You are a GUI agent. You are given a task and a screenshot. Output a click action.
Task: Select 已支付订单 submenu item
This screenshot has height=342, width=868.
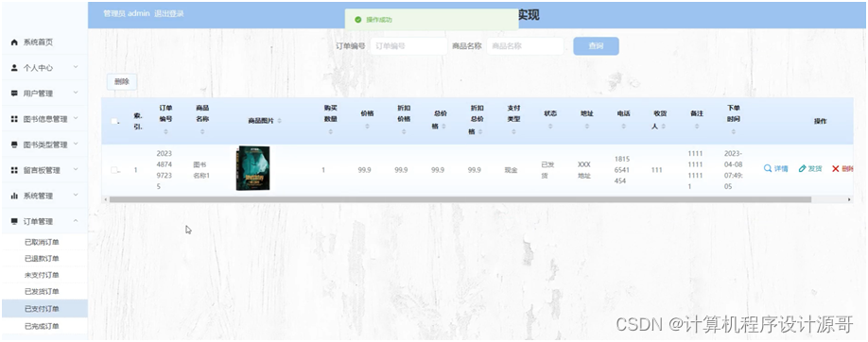click(x=44, y=309)
